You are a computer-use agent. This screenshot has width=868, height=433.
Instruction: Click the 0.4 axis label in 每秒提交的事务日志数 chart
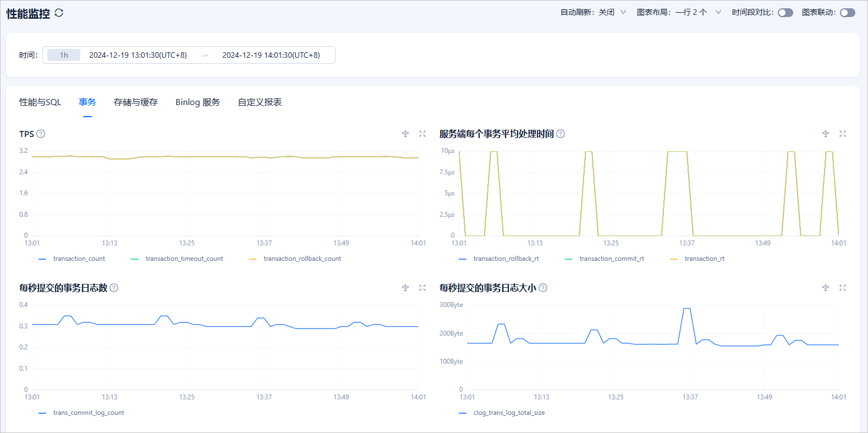pos(23,305)
